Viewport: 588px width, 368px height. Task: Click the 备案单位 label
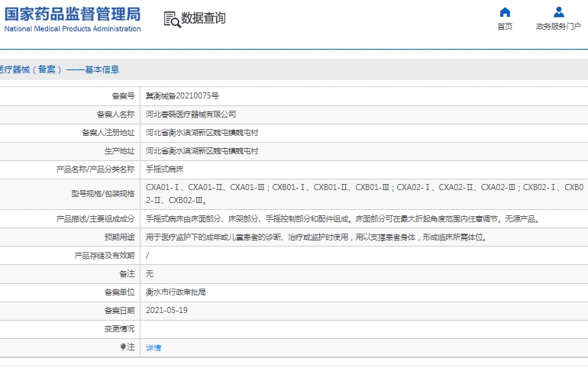tap(119, 292)
